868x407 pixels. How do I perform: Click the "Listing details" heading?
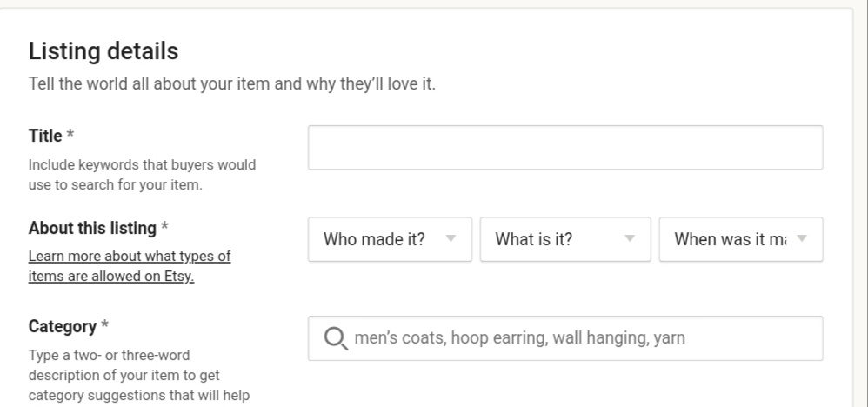coord(103,51)
